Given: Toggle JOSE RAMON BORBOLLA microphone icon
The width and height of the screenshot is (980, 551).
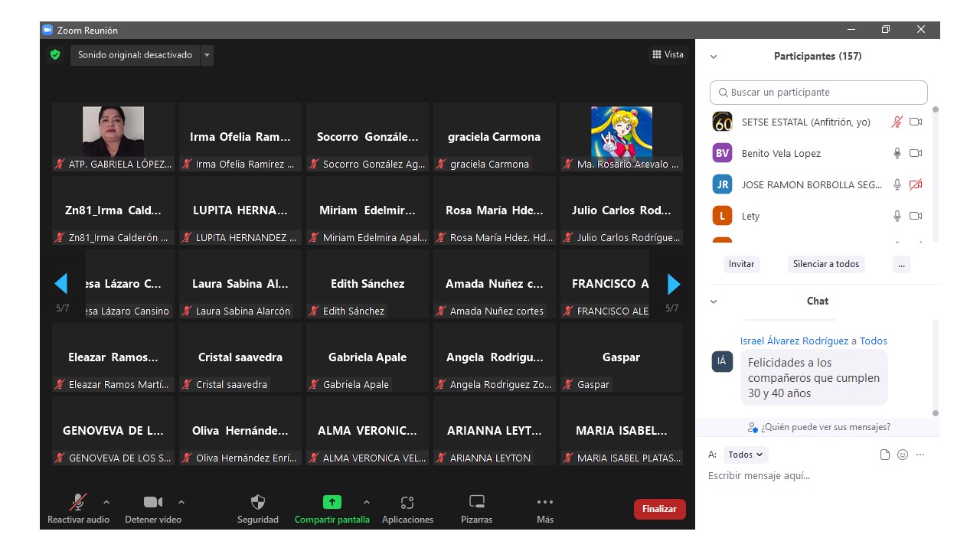Looking at the screenshot, I should (897, 184).
